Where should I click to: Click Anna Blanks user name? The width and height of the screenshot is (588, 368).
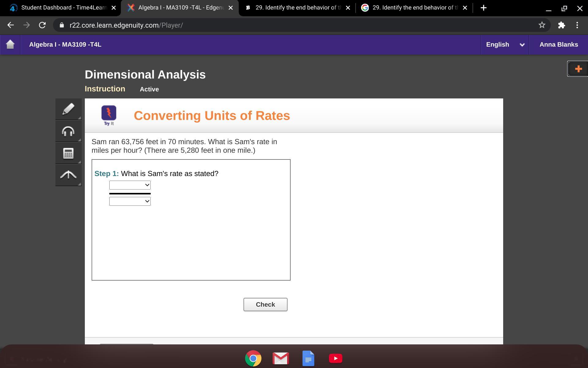click(x=559, y=44)
